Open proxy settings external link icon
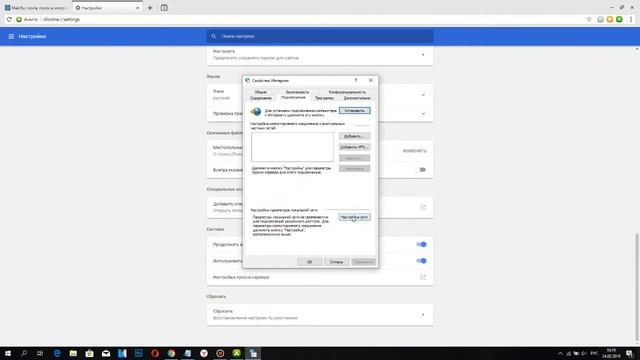 [423, 277]
